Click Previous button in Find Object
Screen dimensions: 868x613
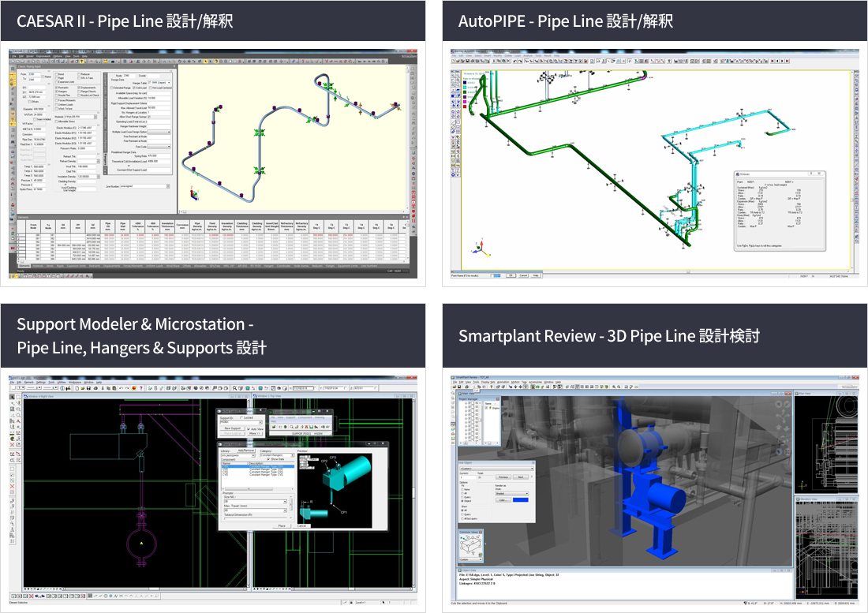point(503,477)
